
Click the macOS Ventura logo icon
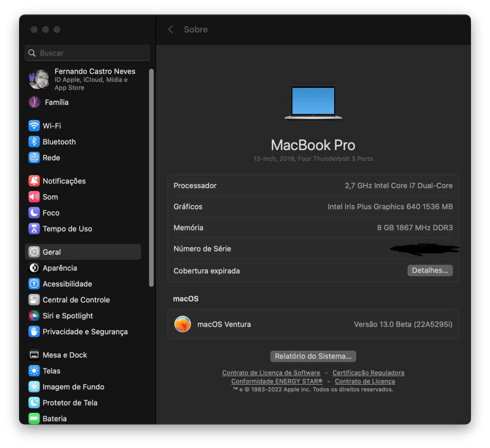pos(182,324)
